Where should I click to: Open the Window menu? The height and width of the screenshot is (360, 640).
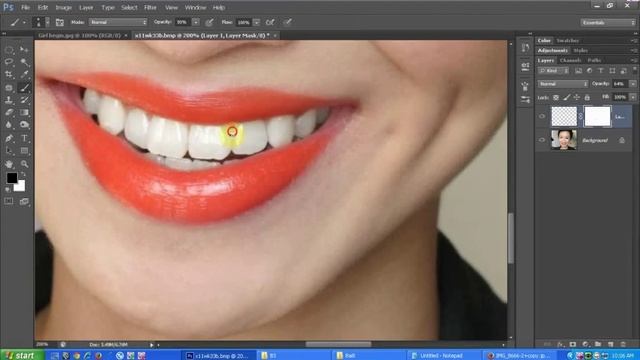point(196,7)
